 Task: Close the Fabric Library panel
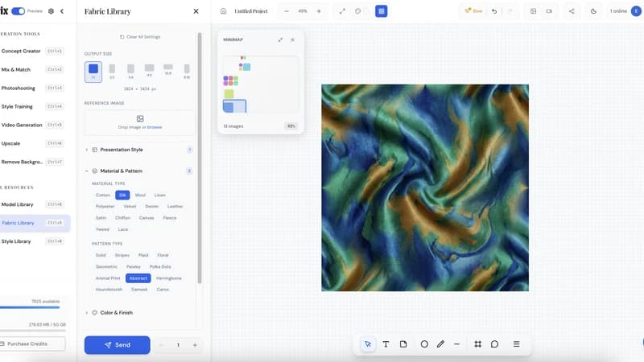196,11
